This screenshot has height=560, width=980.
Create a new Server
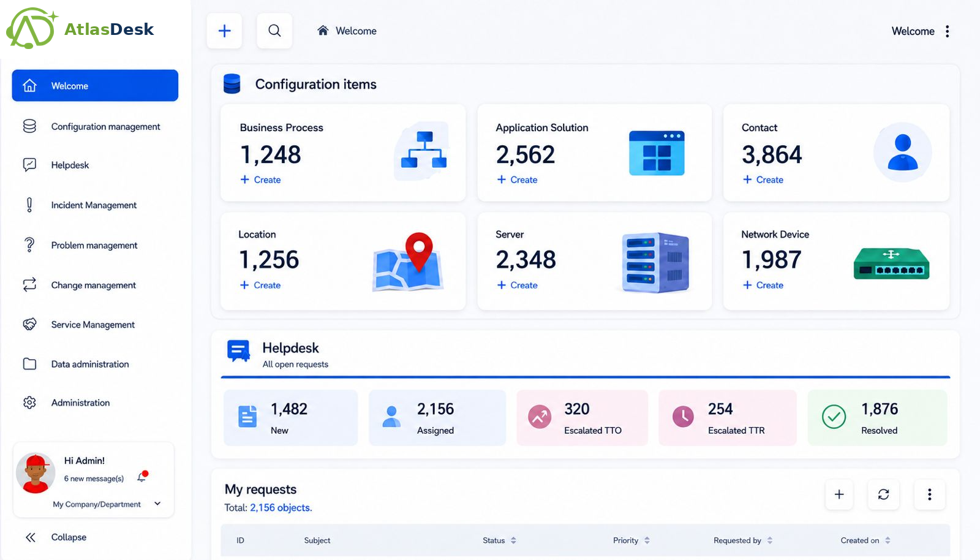point(518,285)
